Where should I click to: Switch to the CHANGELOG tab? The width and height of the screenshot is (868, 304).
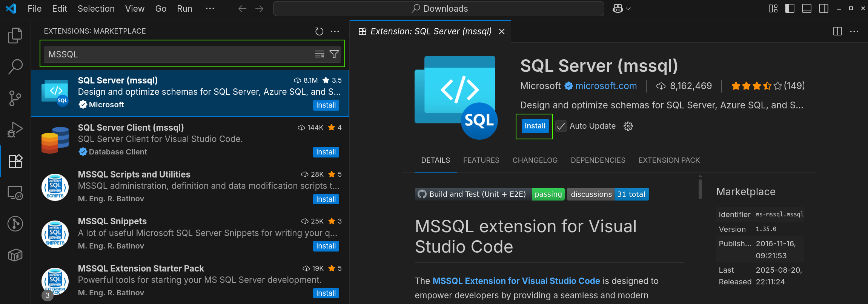tap(535, 160)
